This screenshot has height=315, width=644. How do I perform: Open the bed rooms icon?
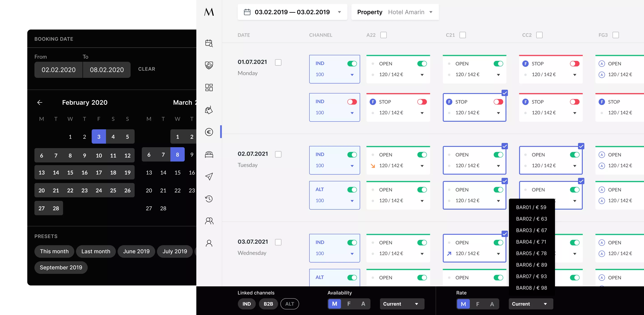209,154
